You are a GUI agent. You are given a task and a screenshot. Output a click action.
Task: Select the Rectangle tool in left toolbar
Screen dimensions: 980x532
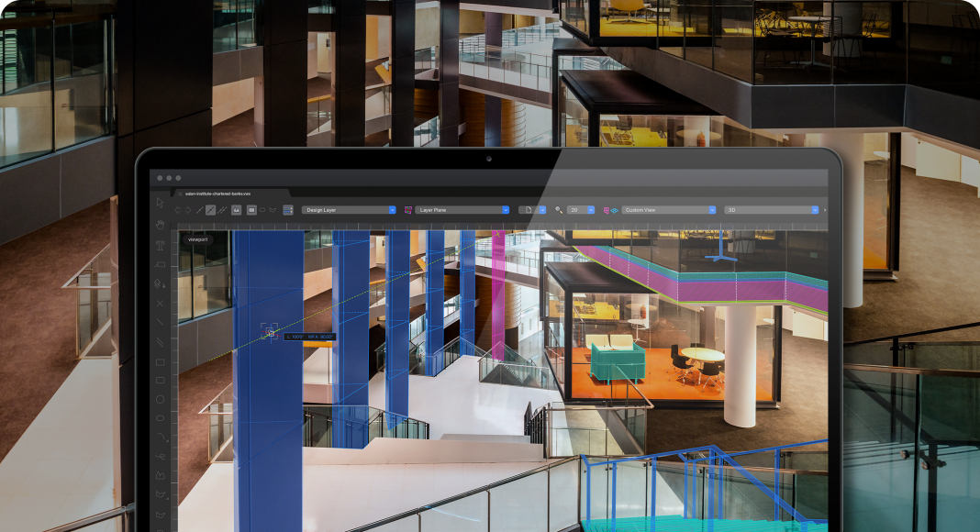(x=160, y=361)
